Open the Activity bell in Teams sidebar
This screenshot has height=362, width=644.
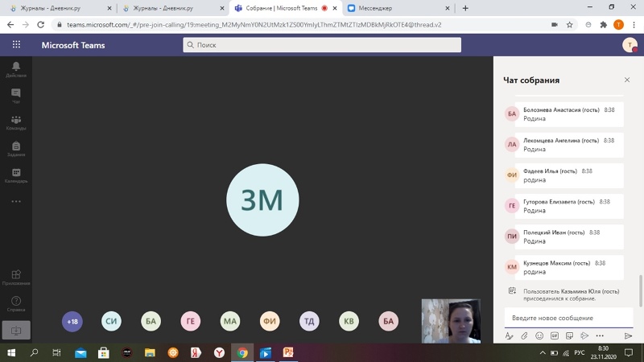point(15,68)
